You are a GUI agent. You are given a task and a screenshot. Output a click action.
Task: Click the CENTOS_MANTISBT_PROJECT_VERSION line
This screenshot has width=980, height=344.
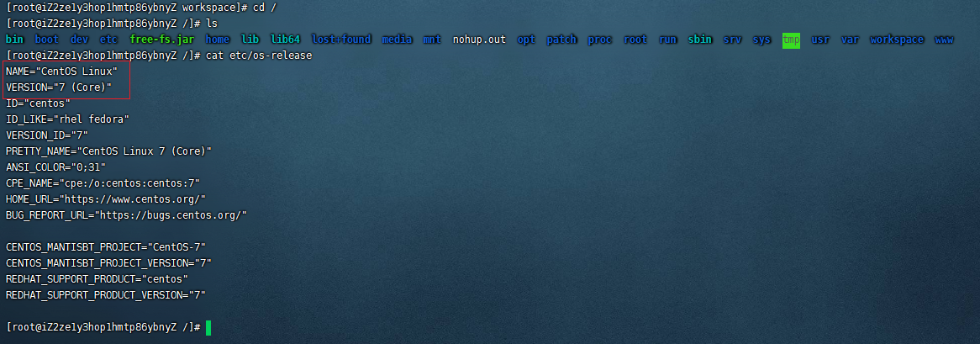(x=108, y=262)
